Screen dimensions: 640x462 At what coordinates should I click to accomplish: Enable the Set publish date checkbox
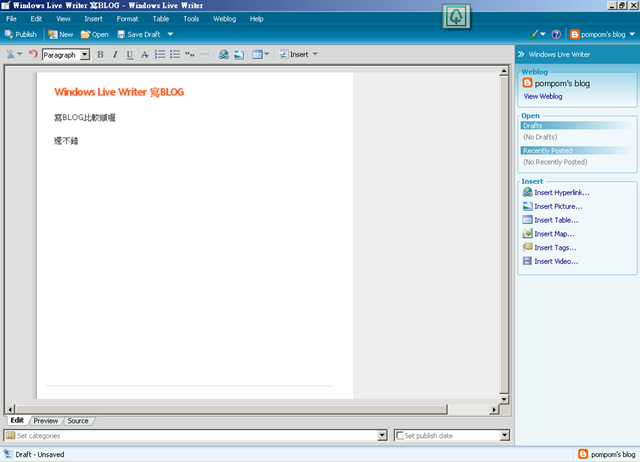(x=400, y=435)
